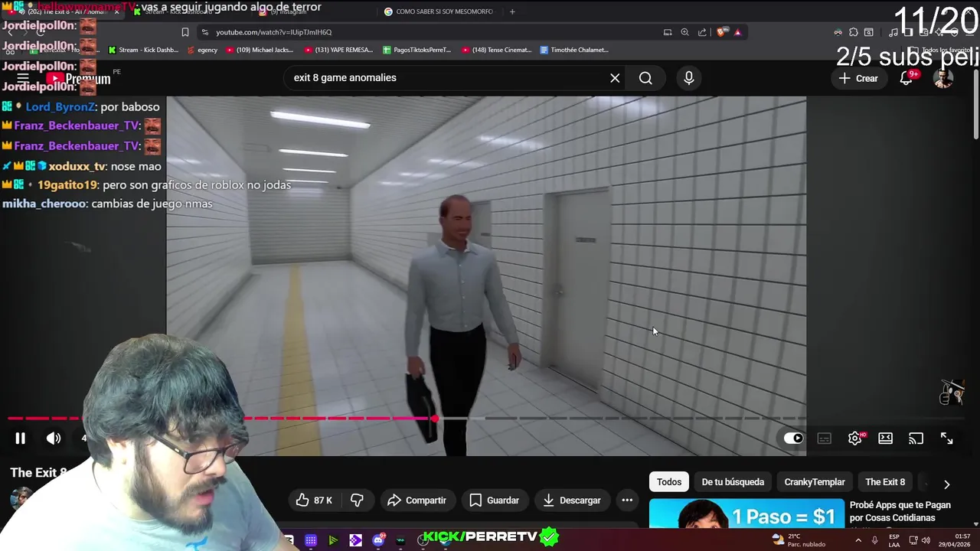Bookmark this page icon in address bar
This screenshot has width=980, height=551.
tap(185, 32)
